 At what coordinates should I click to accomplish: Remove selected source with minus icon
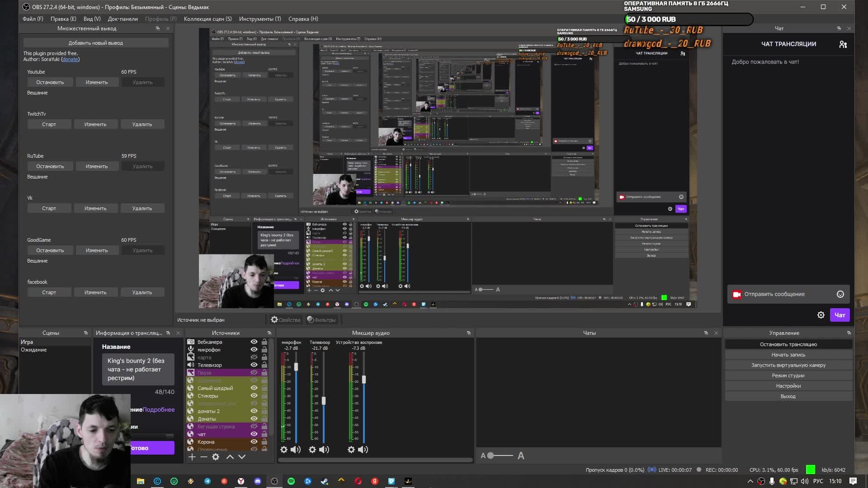[x=204, y=457]
